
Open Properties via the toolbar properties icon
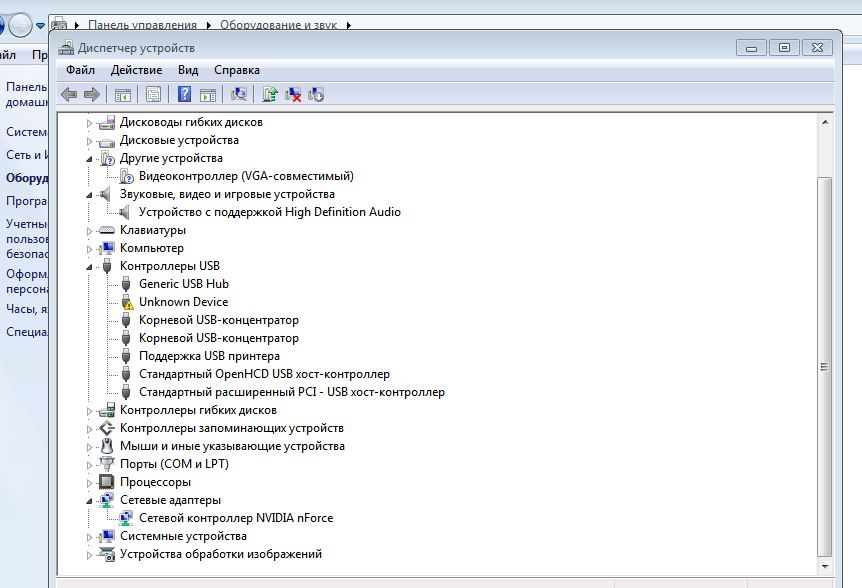[153, 95]
